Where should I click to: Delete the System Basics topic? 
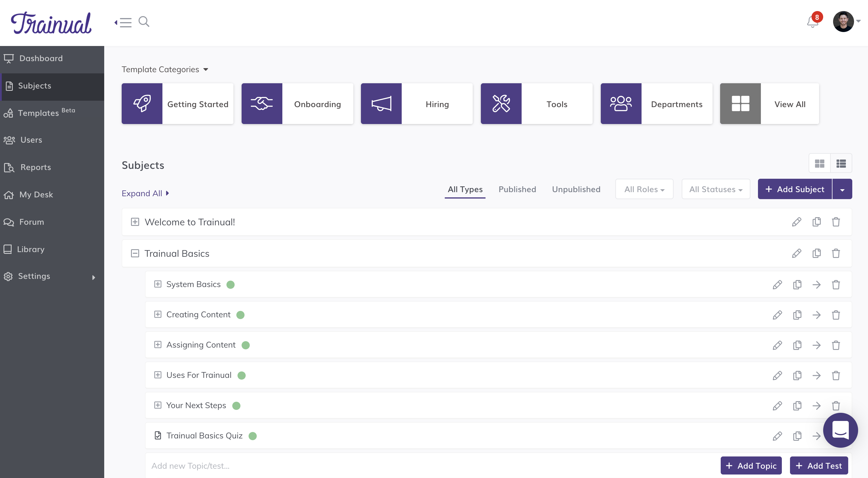tap(836, 285)
